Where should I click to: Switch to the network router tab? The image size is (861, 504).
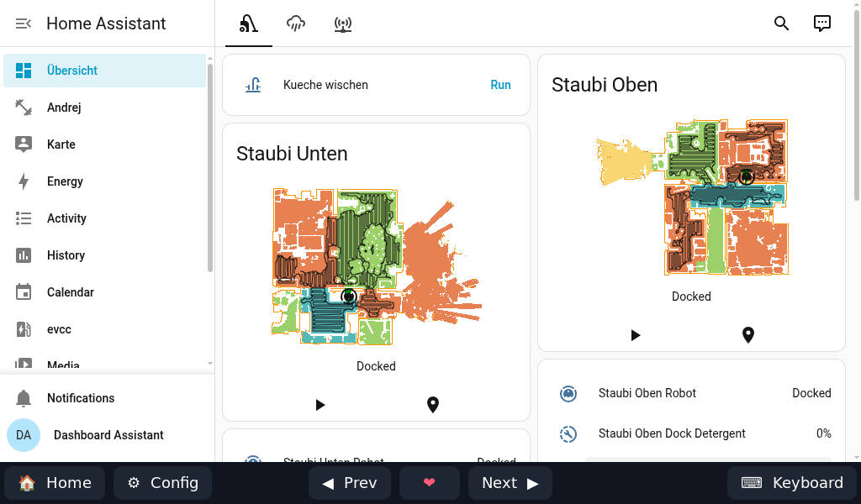pyautogui.click(x=343, y=24)
